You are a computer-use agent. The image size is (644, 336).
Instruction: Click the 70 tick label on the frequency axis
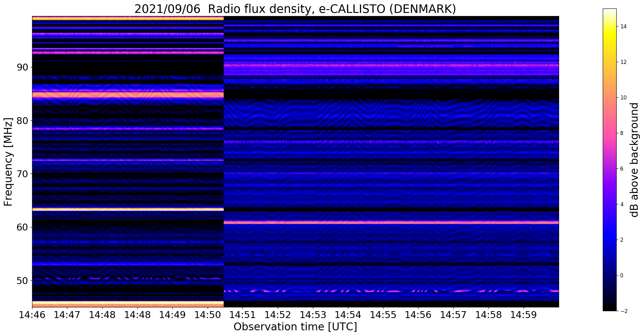pos(22,174)
